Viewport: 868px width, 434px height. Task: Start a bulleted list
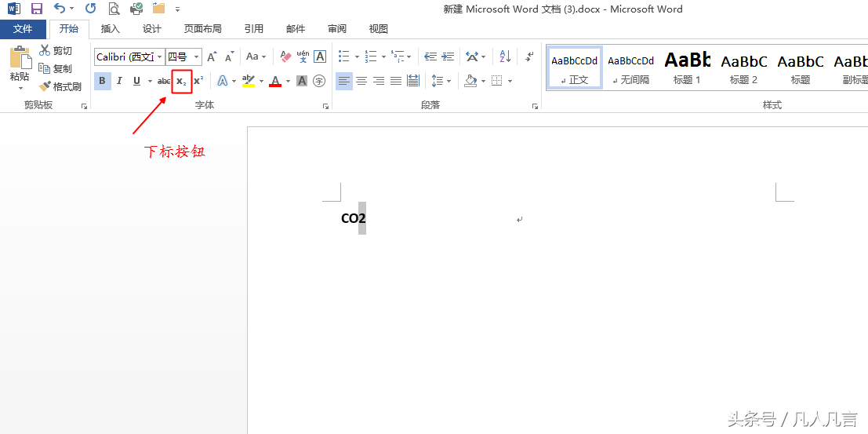click(344, 57)
